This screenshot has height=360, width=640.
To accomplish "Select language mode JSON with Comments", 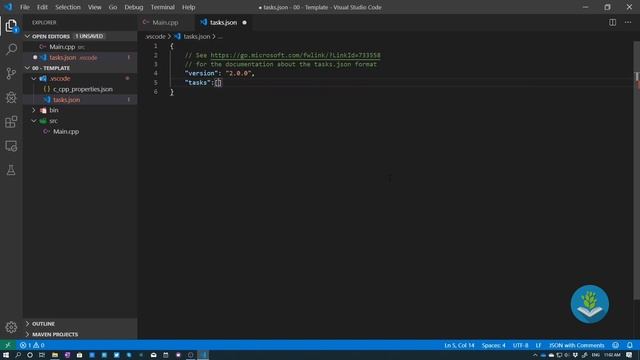I will 576,345.
